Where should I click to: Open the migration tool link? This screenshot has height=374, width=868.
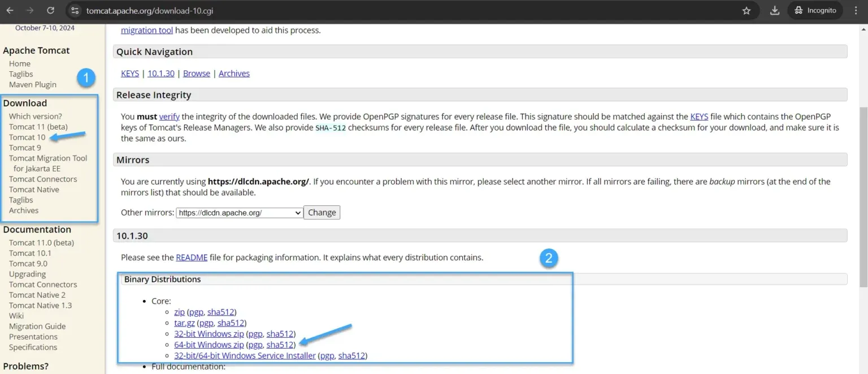pos(147,30)
